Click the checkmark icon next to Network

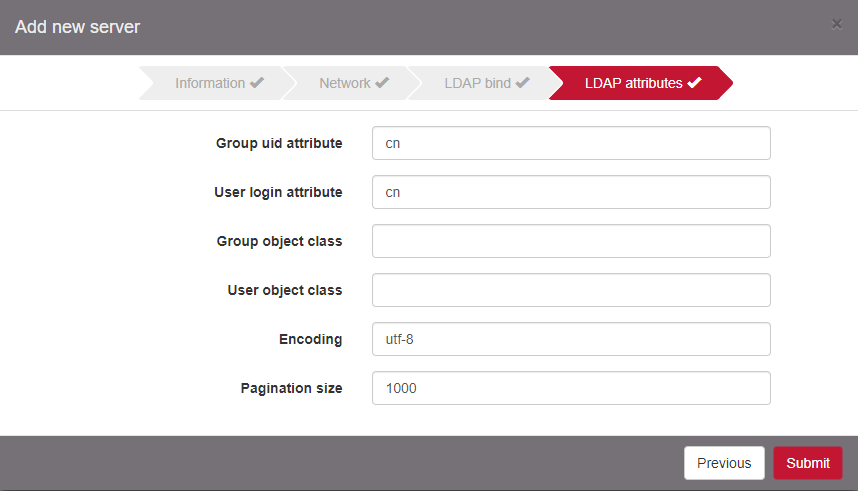382,83
